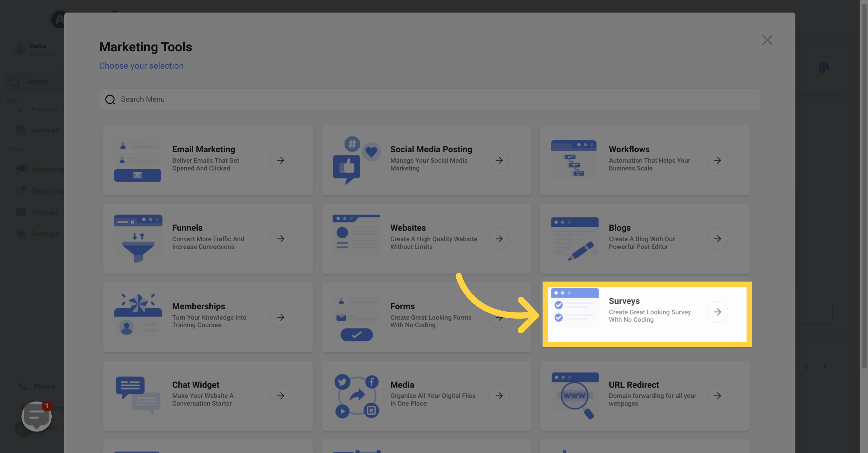This screenshot has height=453, width=868.
Task: Select the Chat Widget card title
Action: pos(196,385)
